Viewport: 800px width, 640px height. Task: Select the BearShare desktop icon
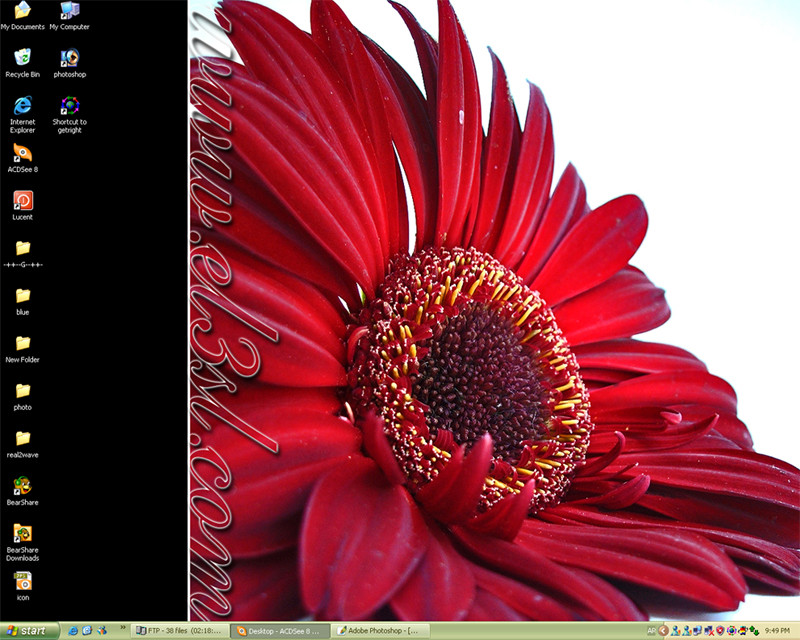tap(22, 490)
